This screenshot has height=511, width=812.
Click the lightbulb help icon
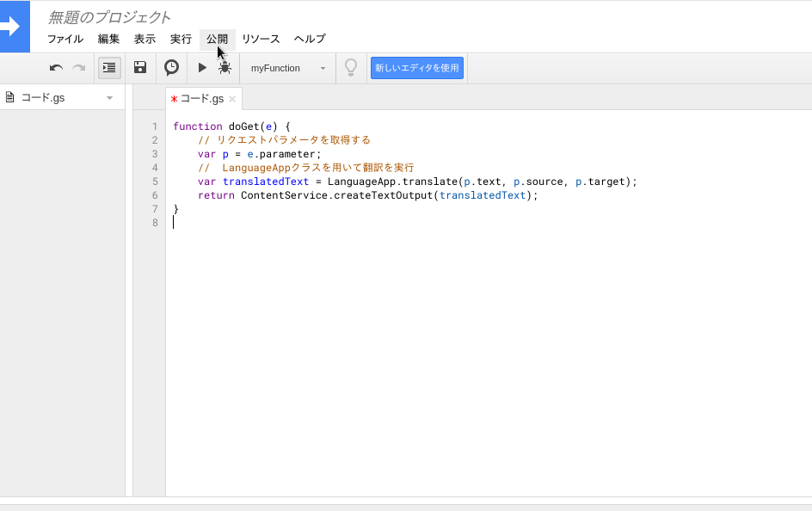(351, 67)
